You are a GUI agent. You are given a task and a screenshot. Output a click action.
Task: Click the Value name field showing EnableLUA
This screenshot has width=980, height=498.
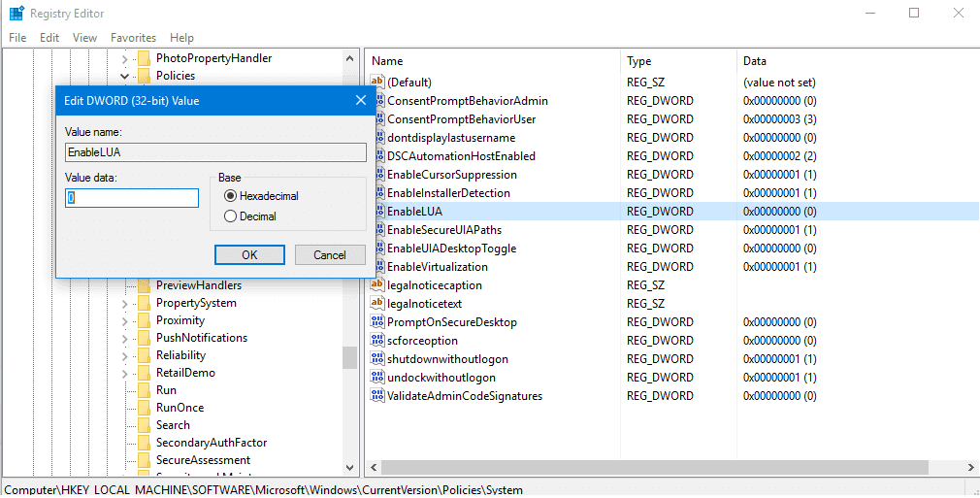click(215, 152)
